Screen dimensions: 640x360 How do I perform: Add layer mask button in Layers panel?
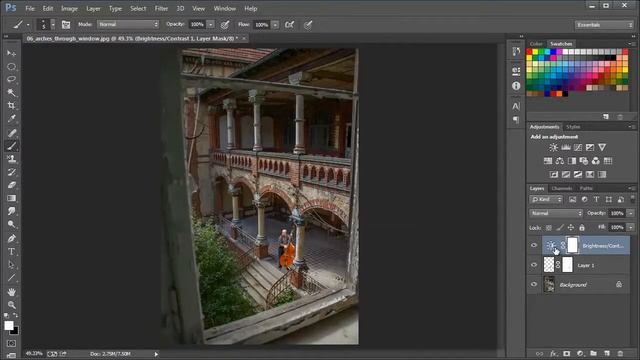(567, 353)
